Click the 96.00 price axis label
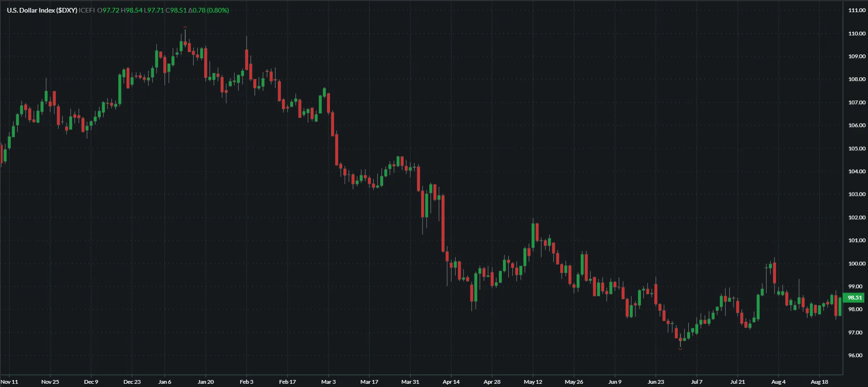Image resolution: width=868 pixels, height=387 pixels. [855, 355]
